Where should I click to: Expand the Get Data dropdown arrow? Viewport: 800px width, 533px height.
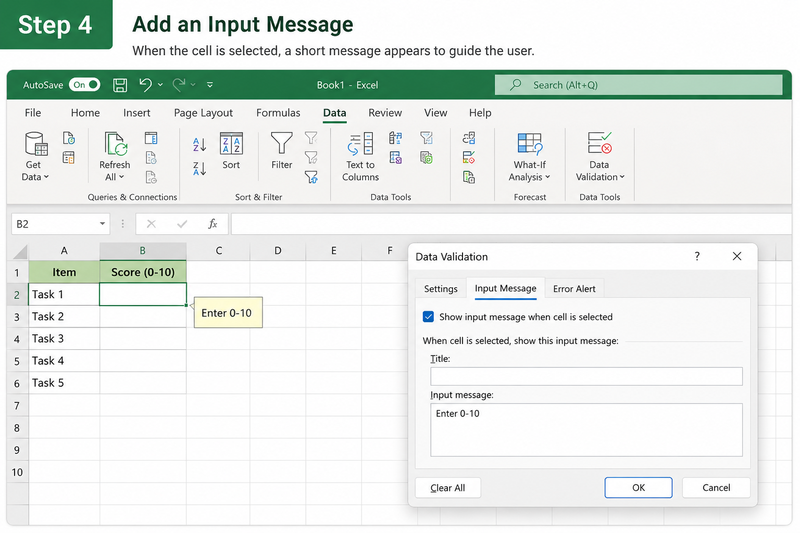pyautogui.click(x=46, y=177)
